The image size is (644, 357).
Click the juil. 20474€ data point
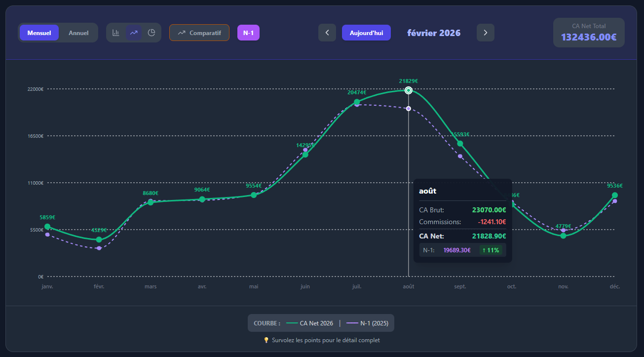click(357, 102)
